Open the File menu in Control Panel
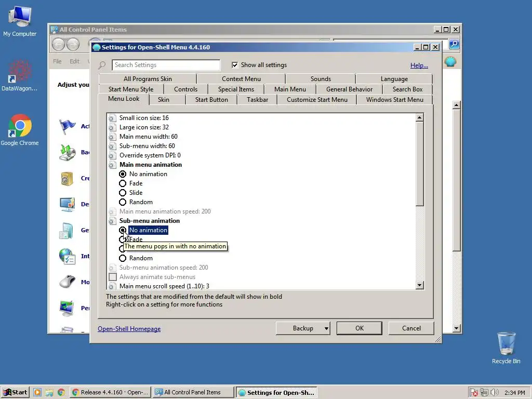This screenshot has height=399, width=532. point(57,61)
